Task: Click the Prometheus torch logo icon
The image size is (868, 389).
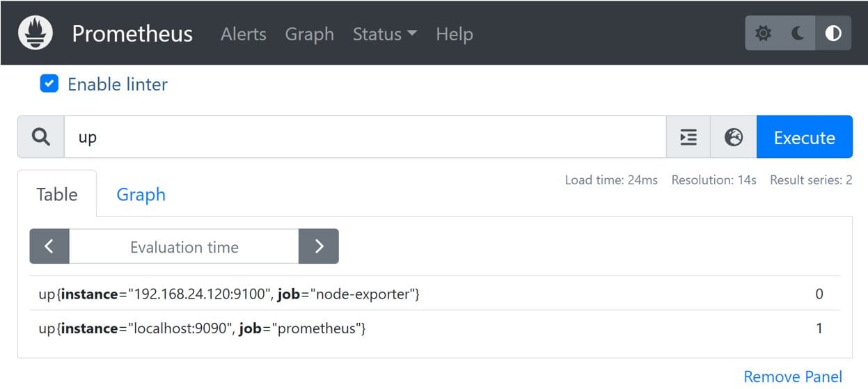Action: pos(35,33)
